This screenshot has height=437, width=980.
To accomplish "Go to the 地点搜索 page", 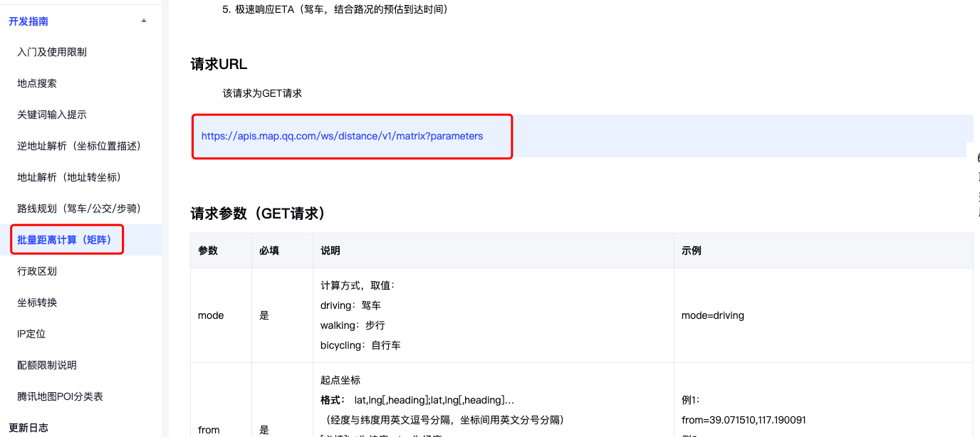I will pyautogui.click(x=37, y=83).
